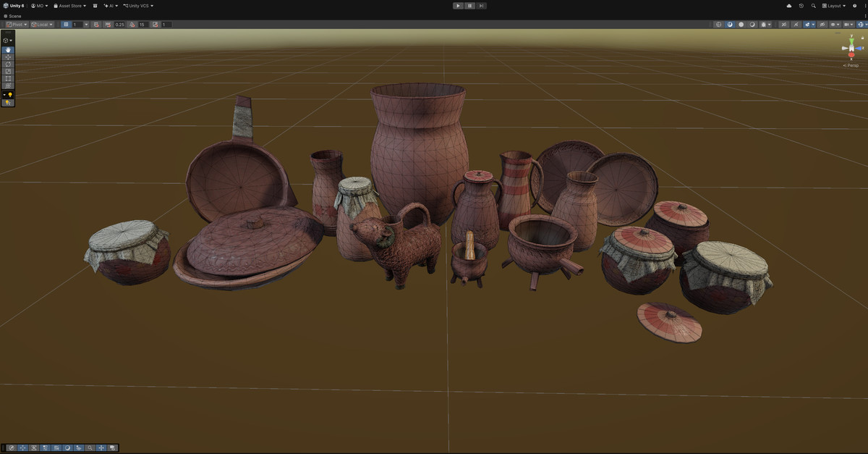The width and height of the screenshot is (868, 454).
Task: Toggle the four-arrow overlay in the bottom bar
Action: click(101, 447)
